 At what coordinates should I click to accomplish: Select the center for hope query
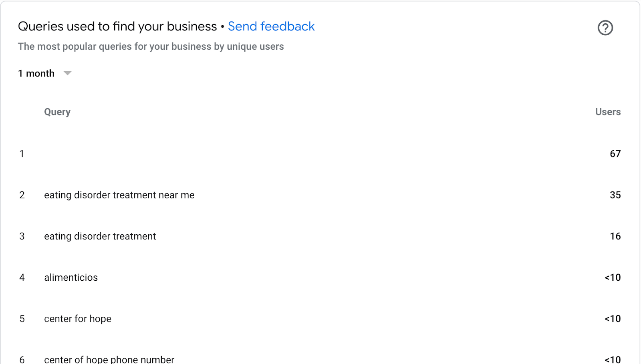coord(78,319)
